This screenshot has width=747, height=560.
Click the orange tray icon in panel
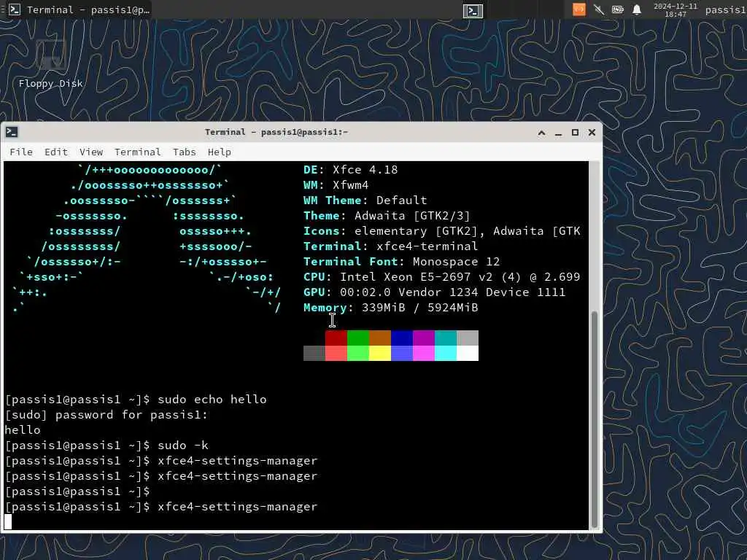(x=578, y=9)
